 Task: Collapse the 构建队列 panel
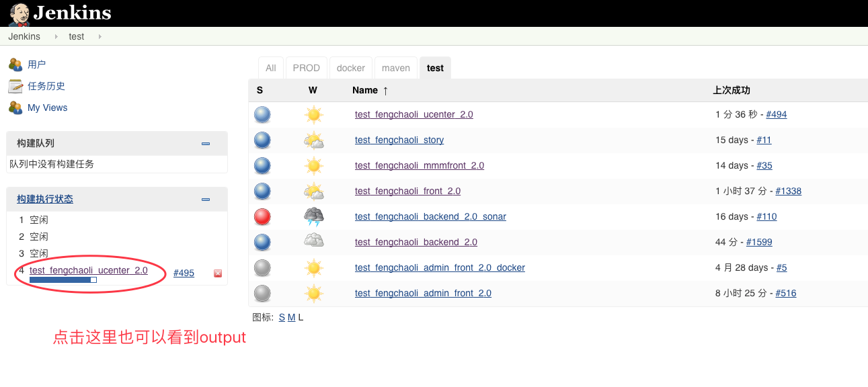tap(206, 144)
